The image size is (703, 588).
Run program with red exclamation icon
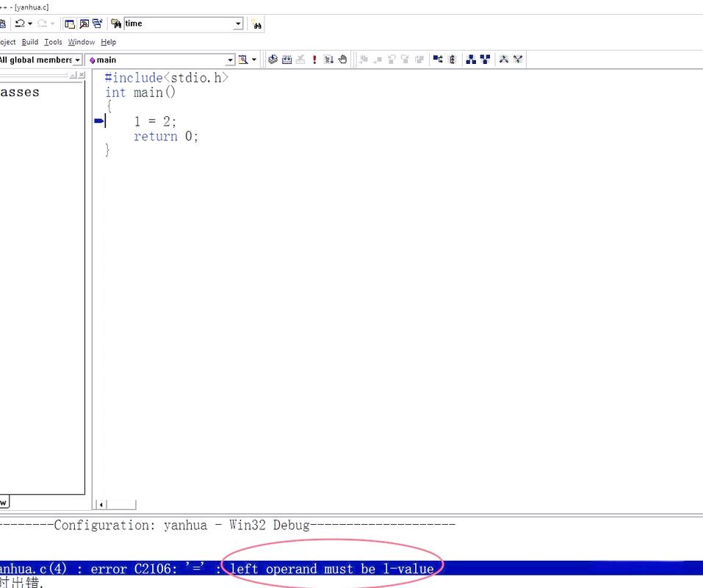[314, 60]
